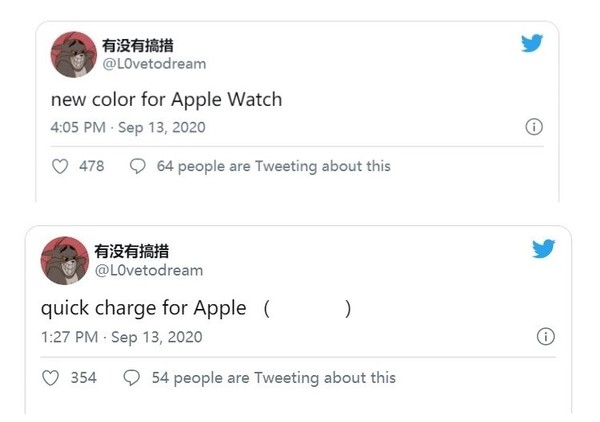600x422 pixels.
Task: Click the 478 likes count
Action: click(91, 166)
